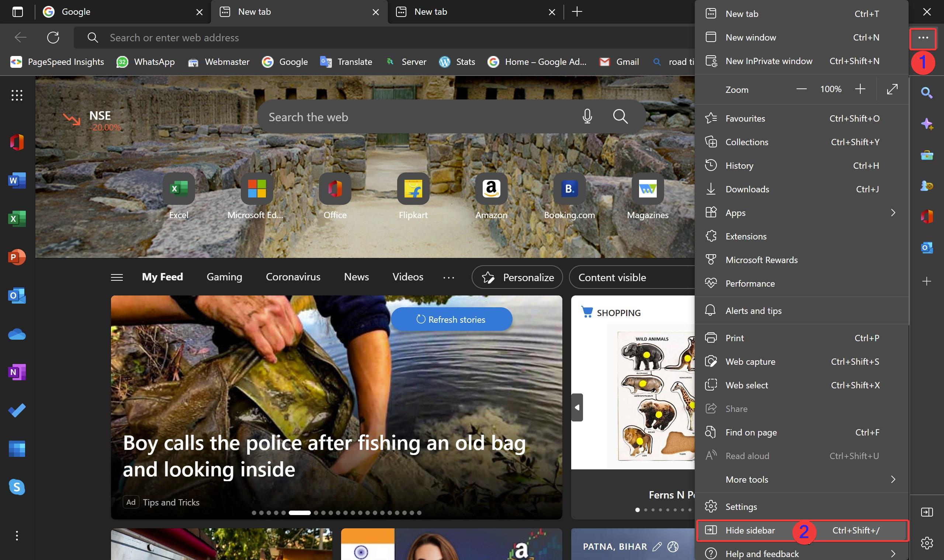
Task: Select History from the menu
Action: pyautogui.click(x=739, y=166)
